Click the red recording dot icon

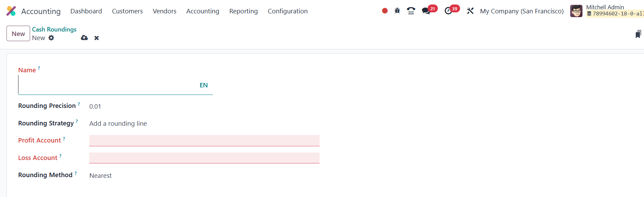(x=385, y=11)
